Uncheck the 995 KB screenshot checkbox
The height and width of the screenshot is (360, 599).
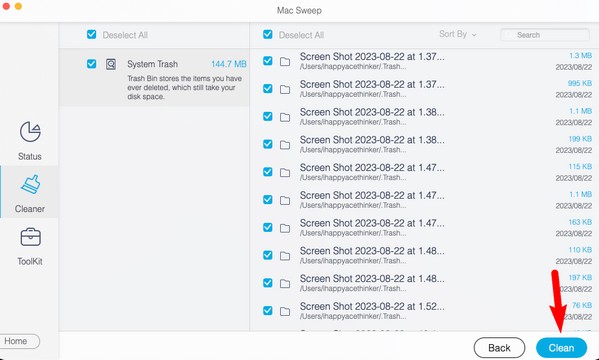(268, 89)
